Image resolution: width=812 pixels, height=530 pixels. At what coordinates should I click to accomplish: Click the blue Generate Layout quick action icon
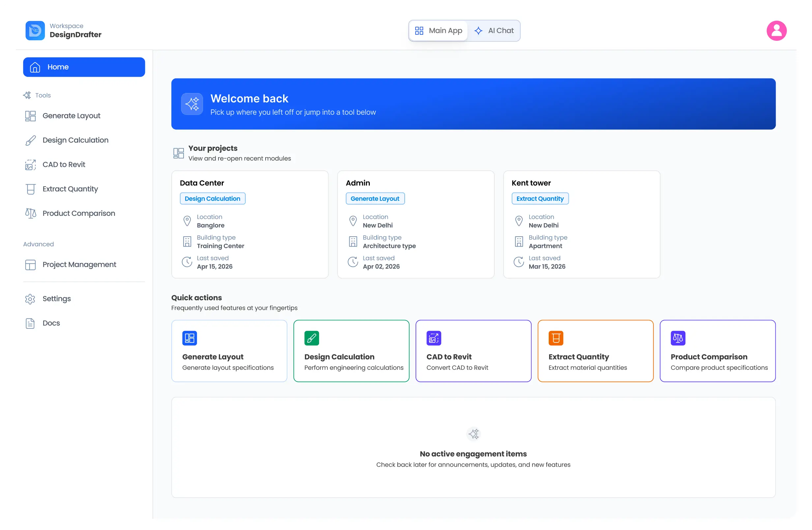coord(189,338)
